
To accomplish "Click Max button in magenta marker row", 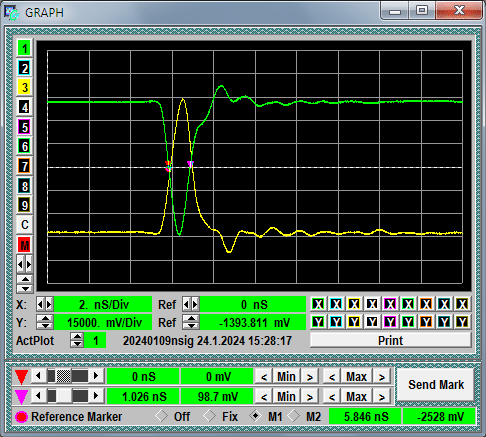I will click(356, 396).
